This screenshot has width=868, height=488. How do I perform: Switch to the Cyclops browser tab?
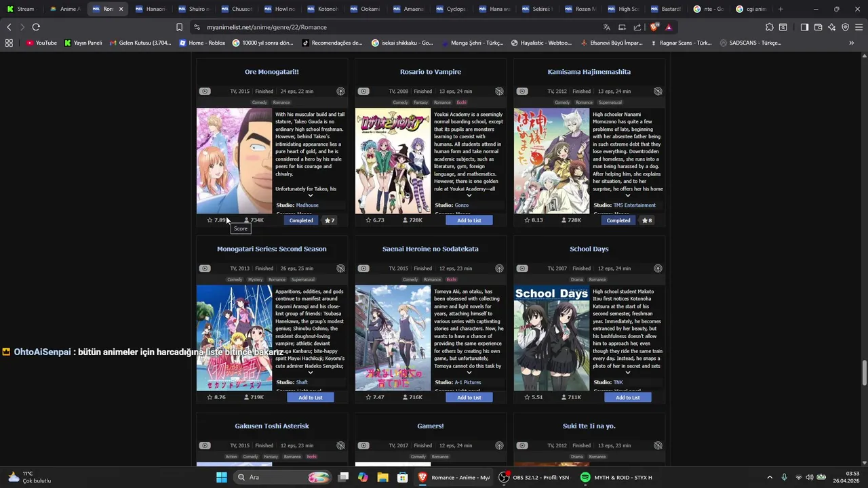(x=451, y=9)
